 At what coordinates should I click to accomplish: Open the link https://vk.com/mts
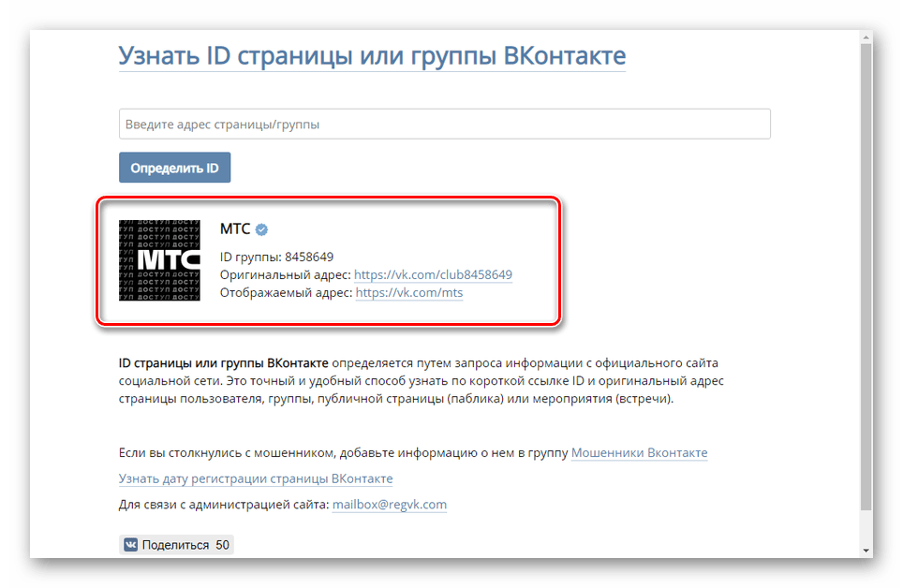[409, 292]
